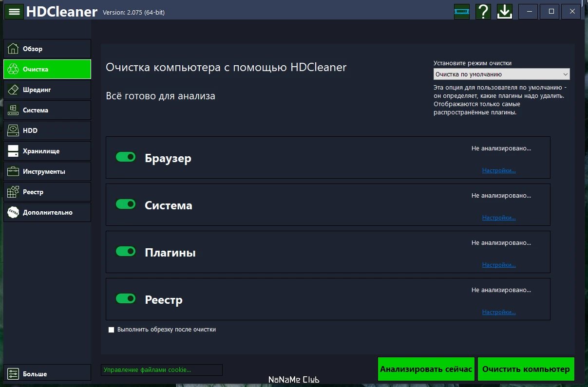This screenshot has height=387, width=588.
Task: Click the HDCleaner title text
Action: 62,12
